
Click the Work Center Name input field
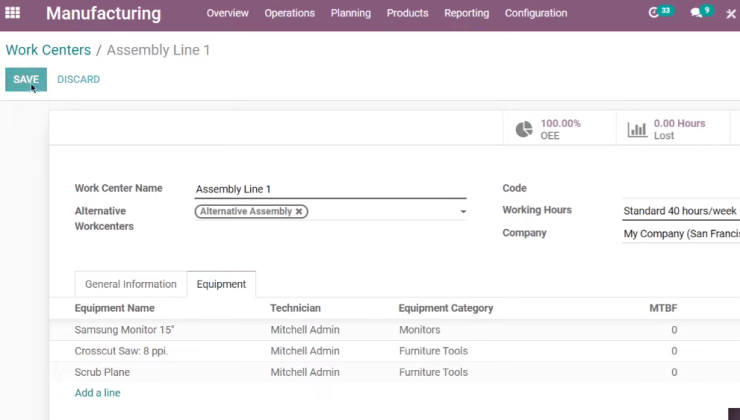click(x=330, y=189)
